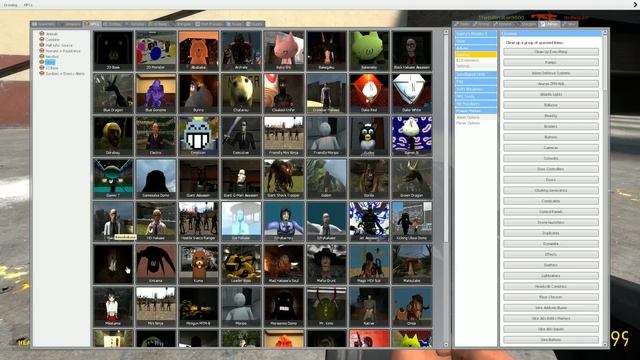Open the Animals NPC category
The width and height of the screenshot is (640, 360).
[x=51, y=34]
